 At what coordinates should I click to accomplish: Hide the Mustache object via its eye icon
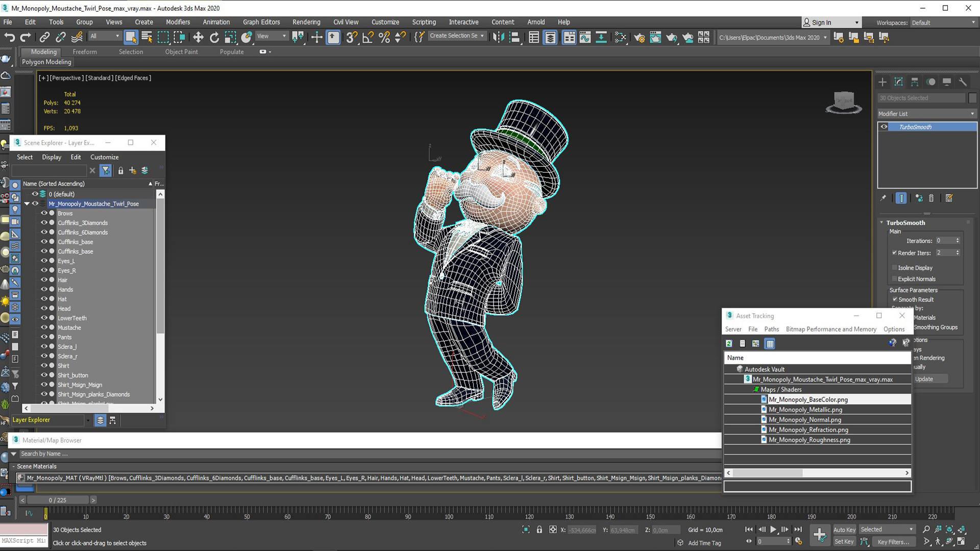coord(44,328)
